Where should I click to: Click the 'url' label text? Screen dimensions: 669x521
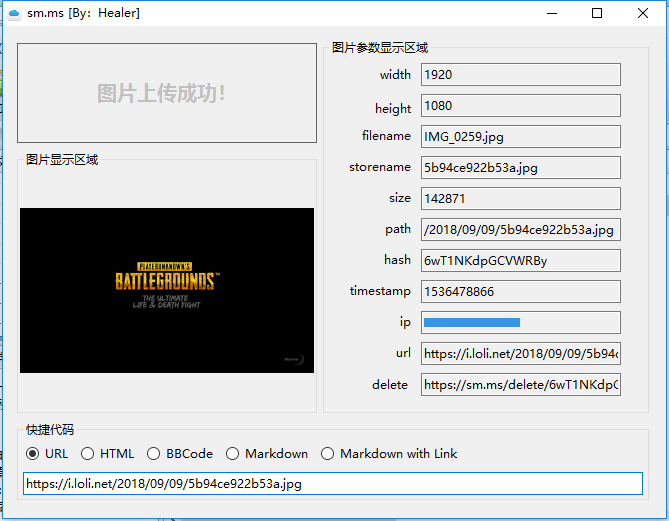pyautogui.click(x=403, y=353)
